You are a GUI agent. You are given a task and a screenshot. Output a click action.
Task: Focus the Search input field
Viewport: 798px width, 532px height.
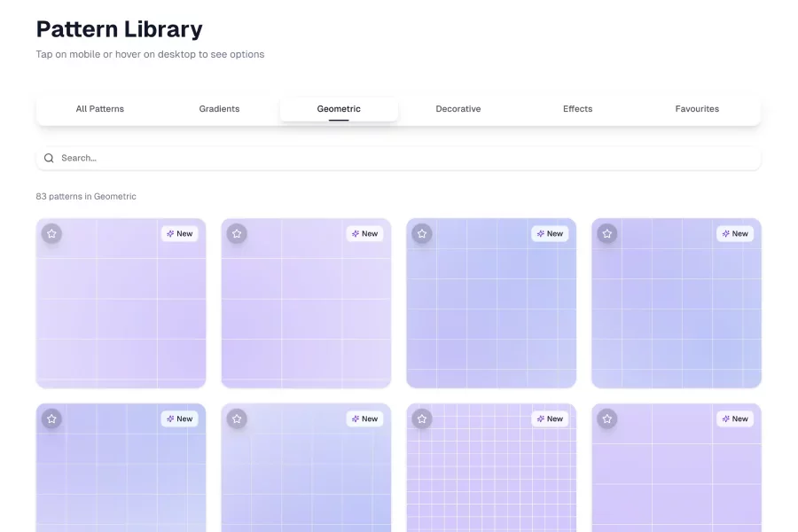click(399, 158)
